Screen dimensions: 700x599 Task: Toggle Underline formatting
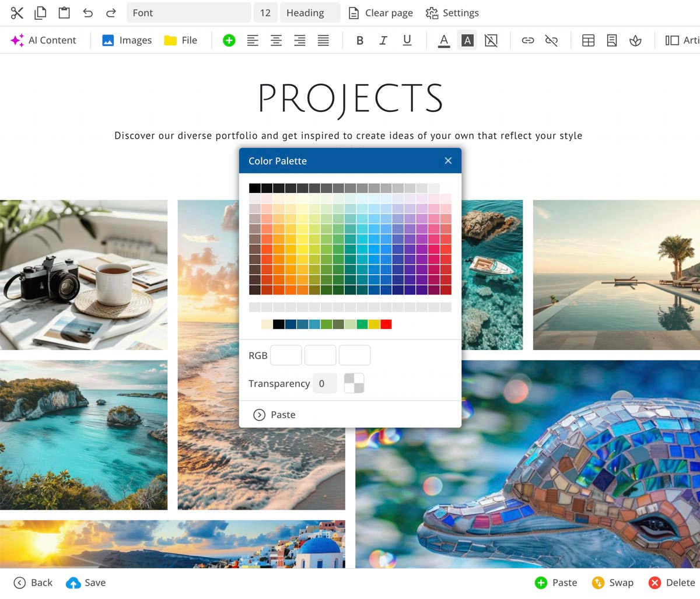(407, 40)
